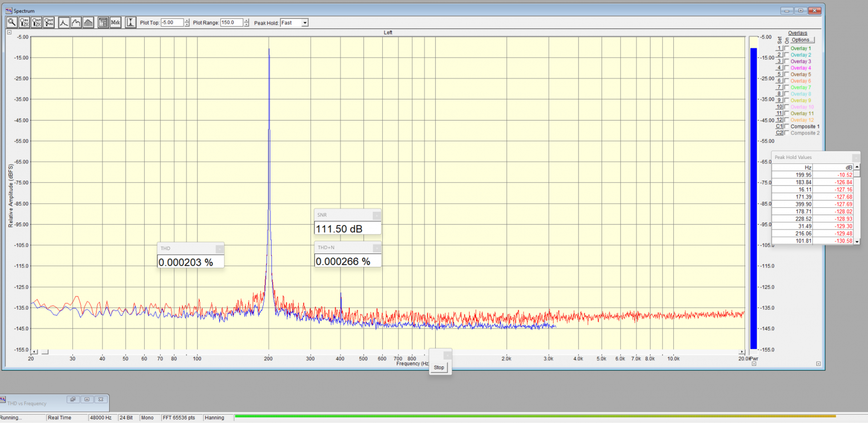
Task: Open the Peak Hold dropdown
Action: (304, 23)
